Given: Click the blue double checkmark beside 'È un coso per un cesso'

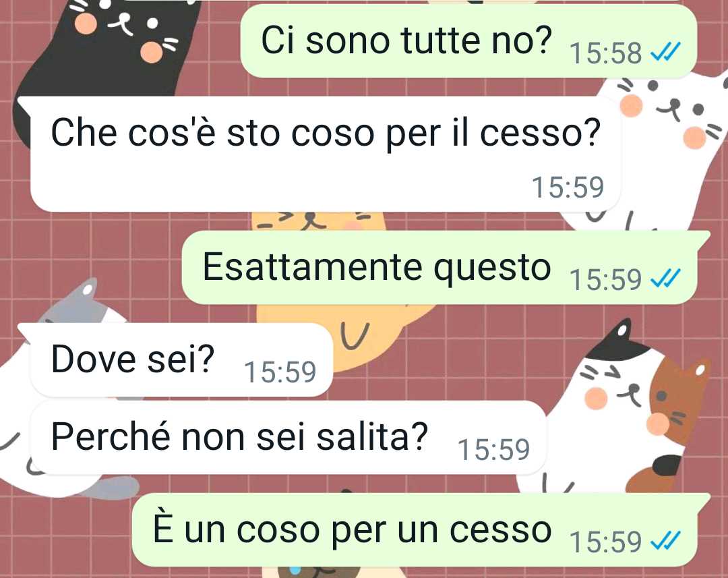Looking at the screenshot, I should (666, 540).
